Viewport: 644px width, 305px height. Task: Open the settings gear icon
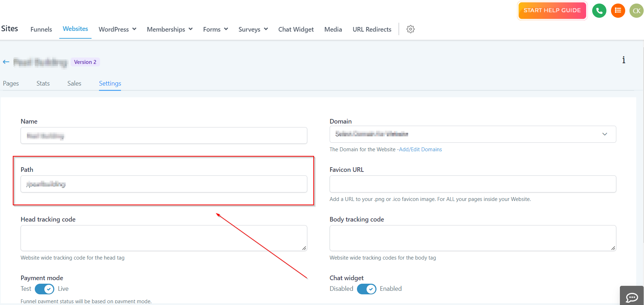tap(411, 29)
